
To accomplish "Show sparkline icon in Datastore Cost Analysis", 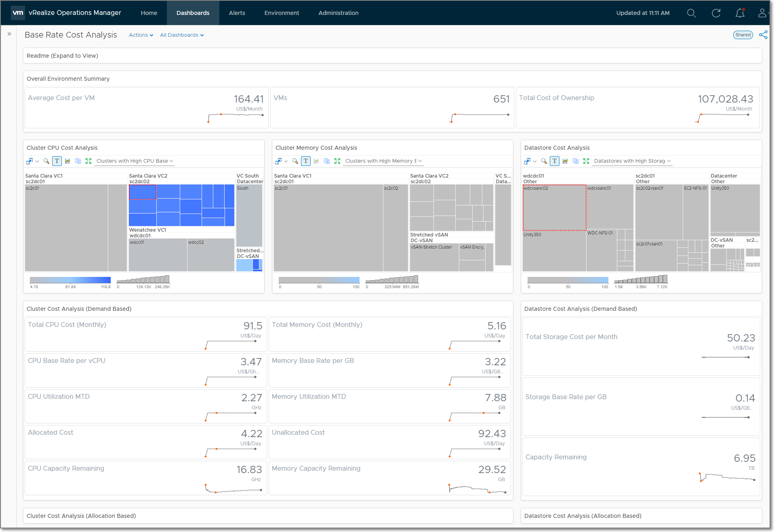I will tap(565, 161).
